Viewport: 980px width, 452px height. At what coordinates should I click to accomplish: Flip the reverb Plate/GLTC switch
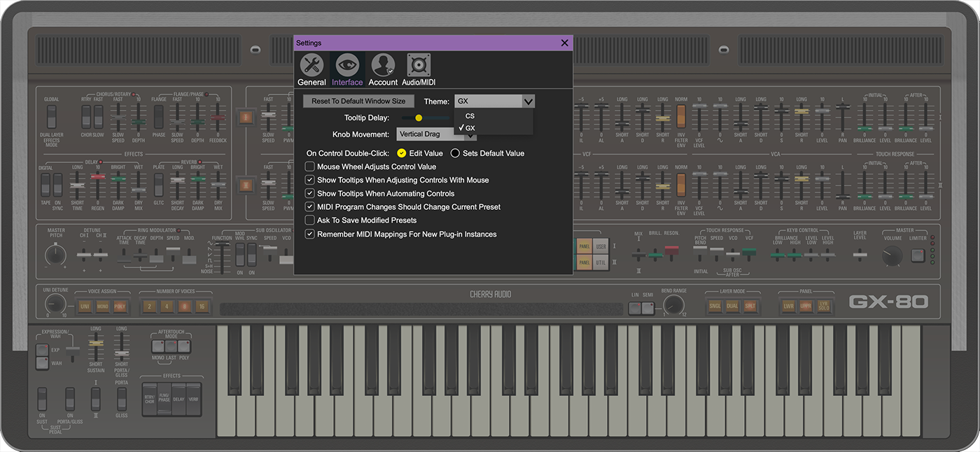point(159,185)
